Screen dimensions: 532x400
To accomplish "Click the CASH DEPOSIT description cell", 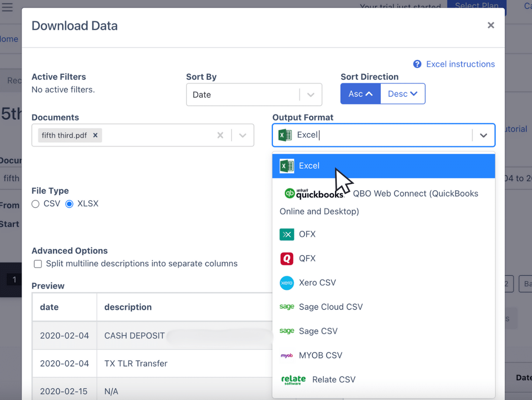I will point(185,336).
